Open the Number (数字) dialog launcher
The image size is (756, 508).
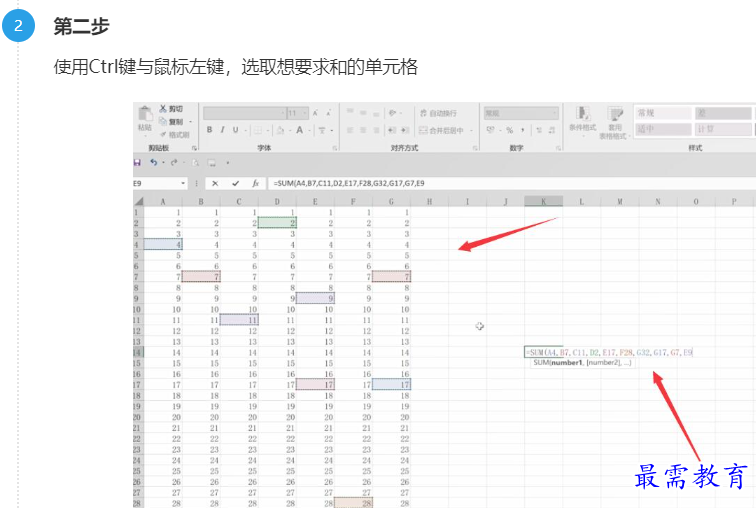click(x=558, y=148)
